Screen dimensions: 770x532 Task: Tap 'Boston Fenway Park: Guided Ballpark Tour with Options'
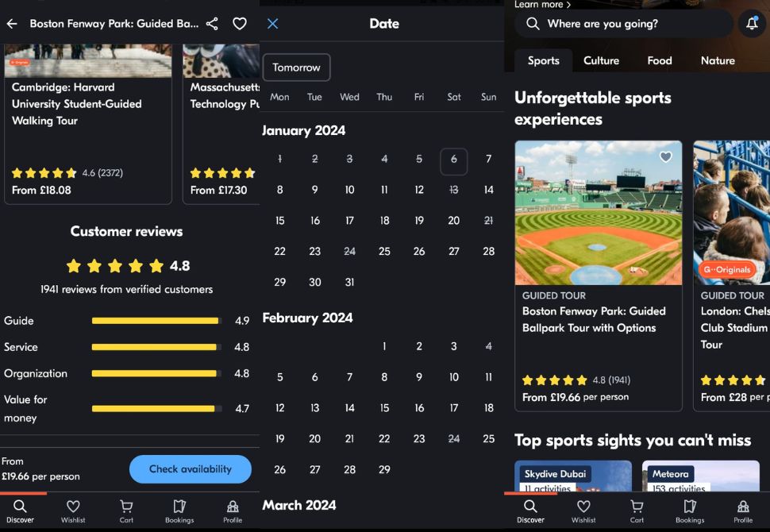click(595, 319)
